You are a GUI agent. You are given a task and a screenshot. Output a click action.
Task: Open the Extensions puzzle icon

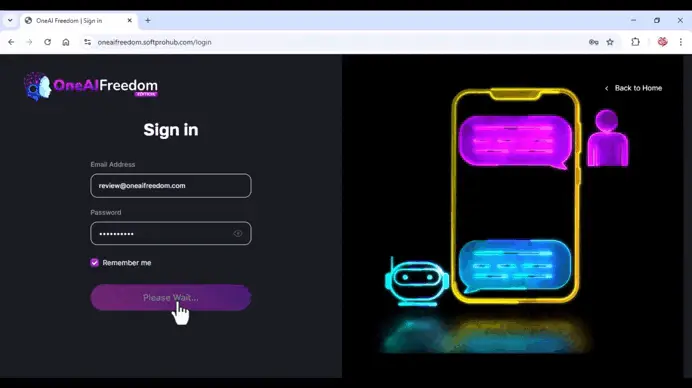[x=635, y=42]
